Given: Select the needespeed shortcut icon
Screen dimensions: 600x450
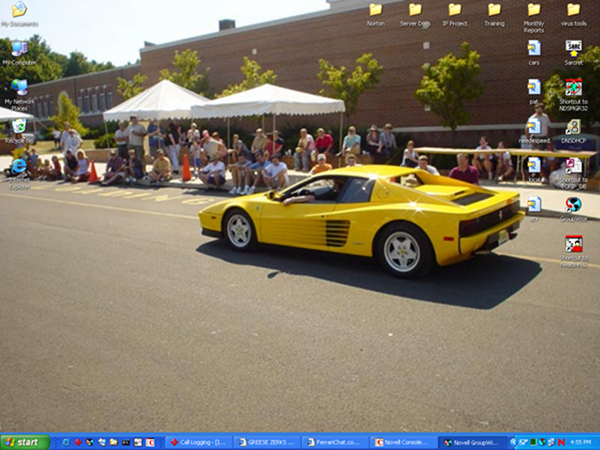Looking at the screenshot, I should (534, 131).
